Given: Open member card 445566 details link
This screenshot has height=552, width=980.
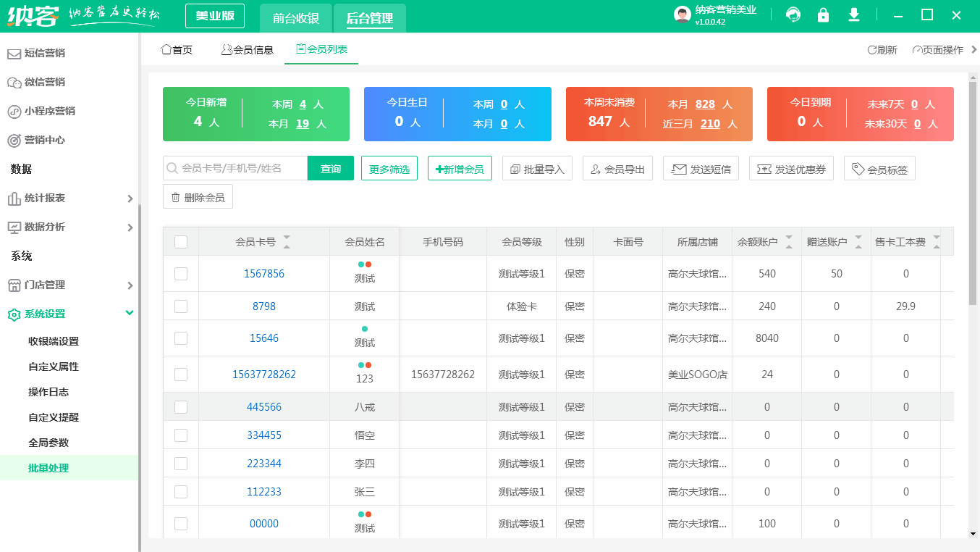Looking at the screenshot, I should tap(263, 406).
